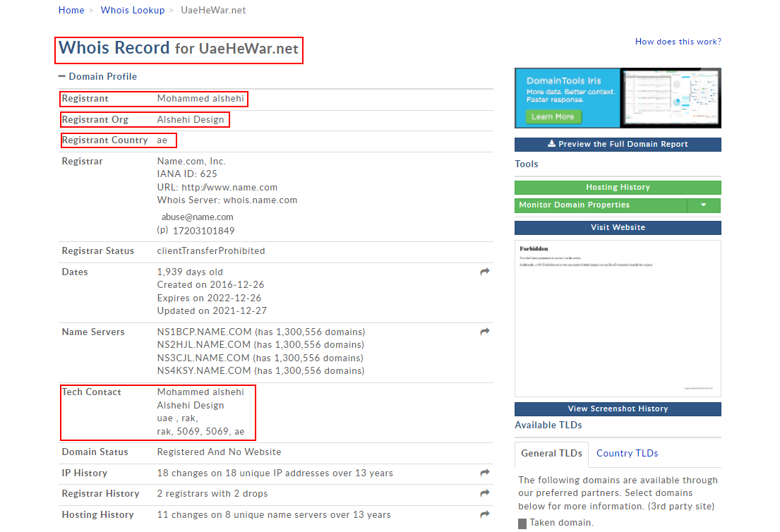
Task: Select name server NS4KSY.NAME.COM
Action: point(204,370)
